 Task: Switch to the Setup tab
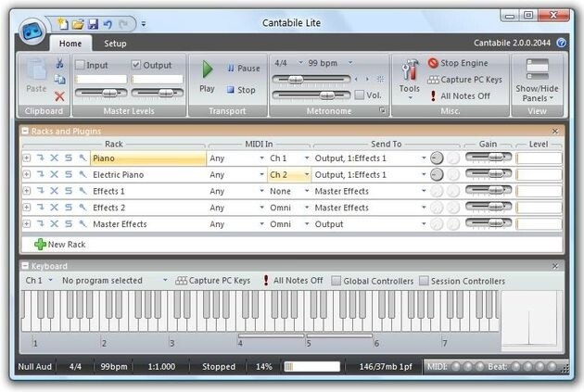115,44
